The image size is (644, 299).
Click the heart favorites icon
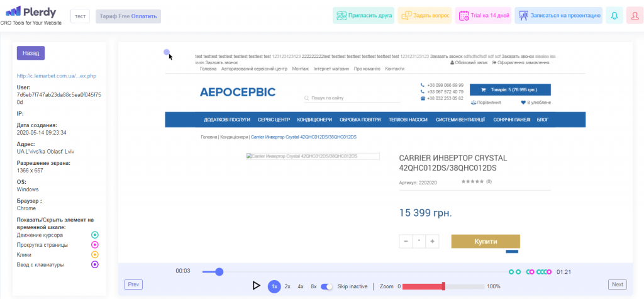click(523, 102)
